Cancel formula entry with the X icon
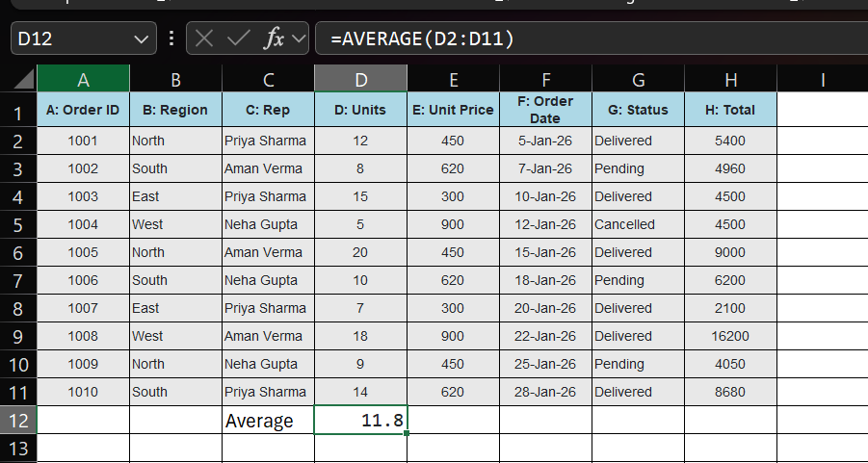868x463 pixels. 204,39
